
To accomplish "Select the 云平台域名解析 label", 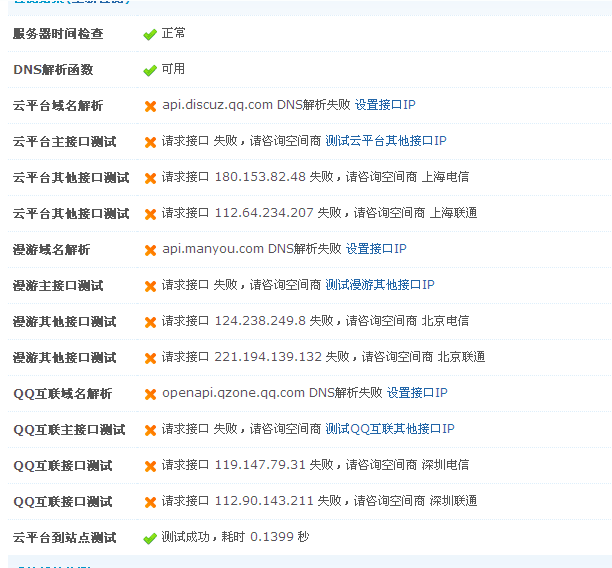I will click(x=58, y=106).
